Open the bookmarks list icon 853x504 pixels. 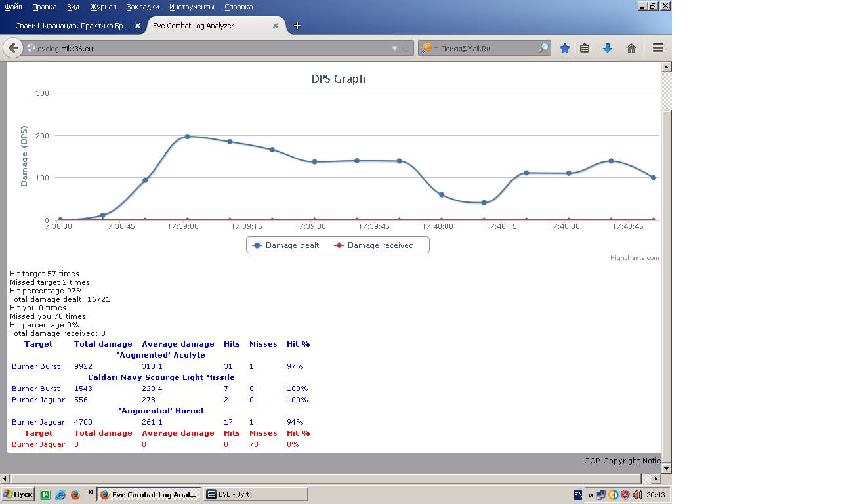pos(585,48)
